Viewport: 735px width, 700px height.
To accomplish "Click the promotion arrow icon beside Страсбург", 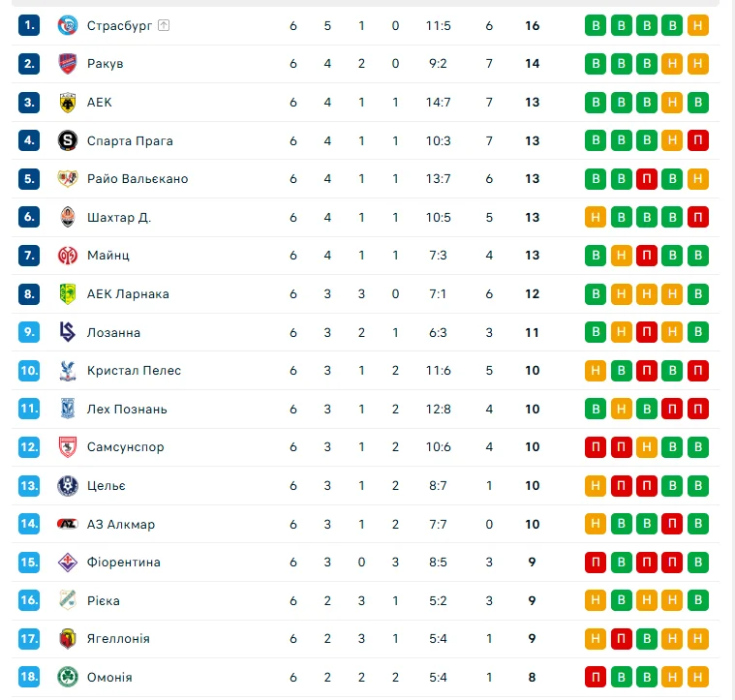I will [164, 25].
